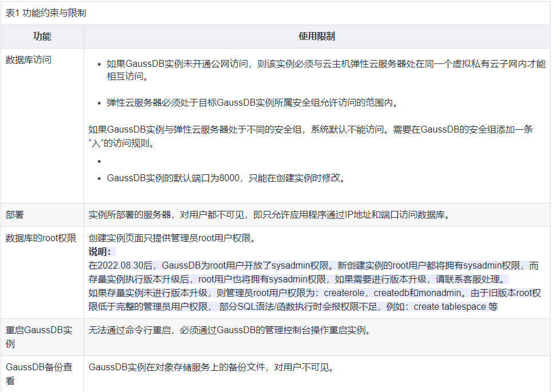This screenshot has width=553, height=392.
Task: Click the '部署' row label
Action: (14, 215)
